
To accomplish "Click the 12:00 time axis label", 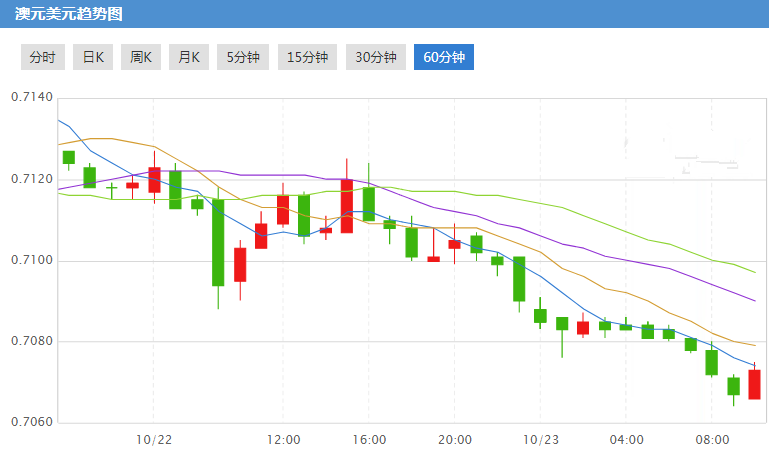I will (284, 439).
